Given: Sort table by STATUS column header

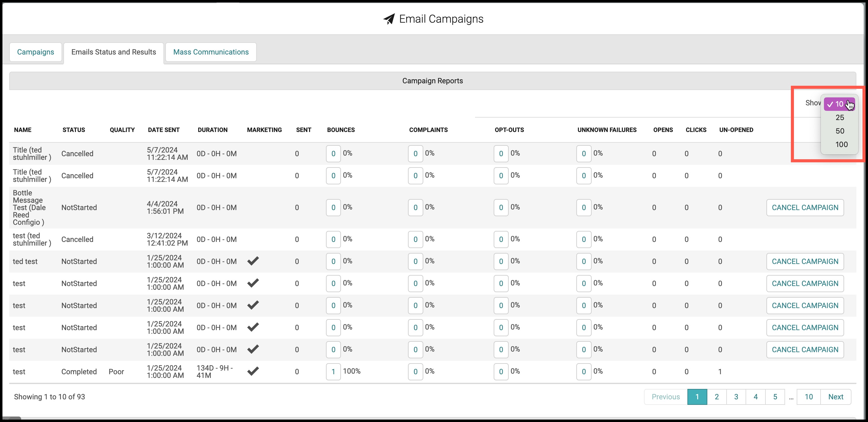Looking at the screenshot, I should click(73, 130).
